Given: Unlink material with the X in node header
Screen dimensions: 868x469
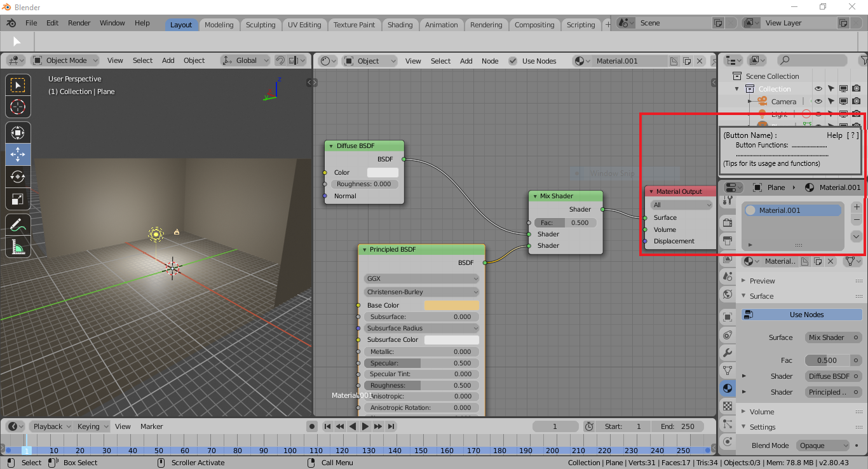Looking at the screenshot, I should coord(700,61).
